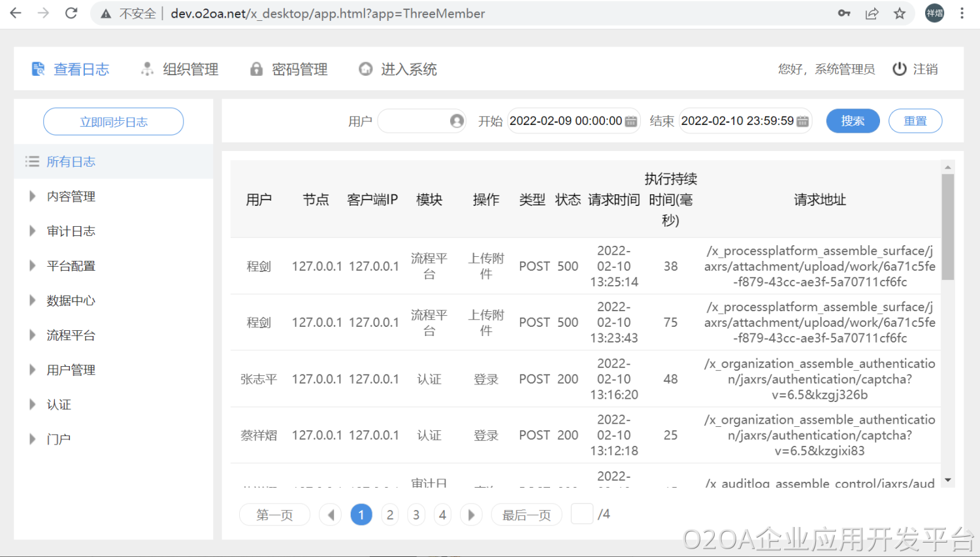Select 所有日志 in the sidebar
980x557 pixels.
click(x=71, y=161)
